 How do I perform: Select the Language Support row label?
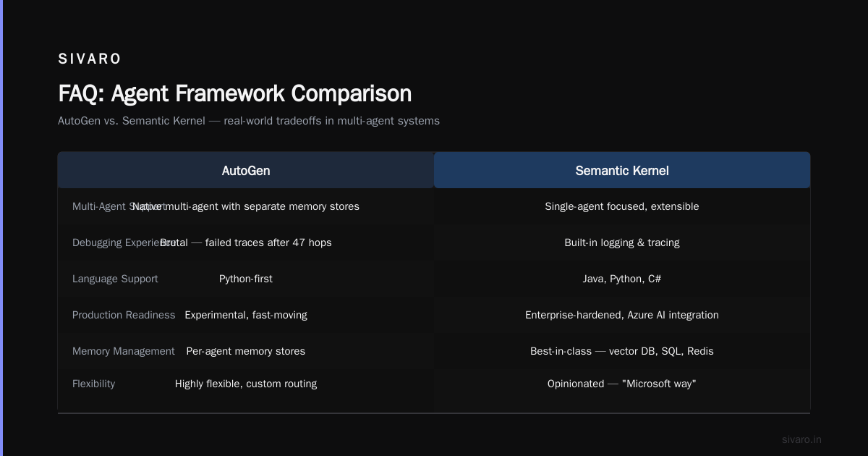pos(115,279)
